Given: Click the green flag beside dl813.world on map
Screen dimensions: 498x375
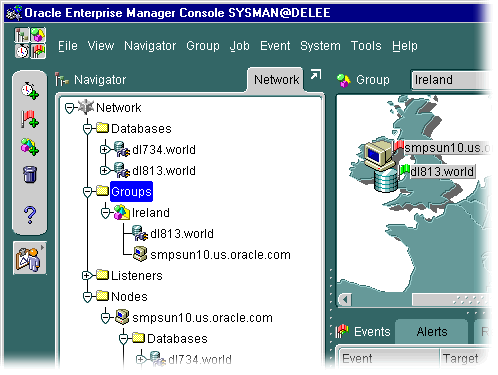Looking at the screenshot, I should click(x=404, y=170).
